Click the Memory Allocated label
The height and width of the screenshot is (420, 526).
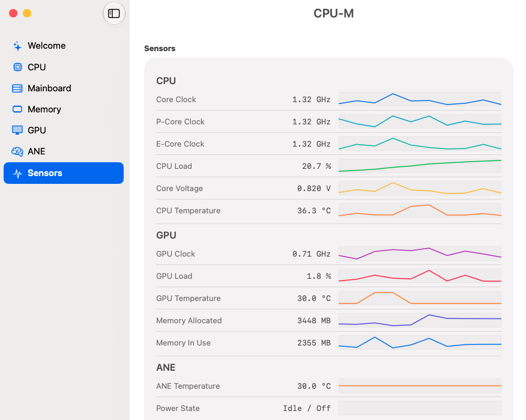189,320
